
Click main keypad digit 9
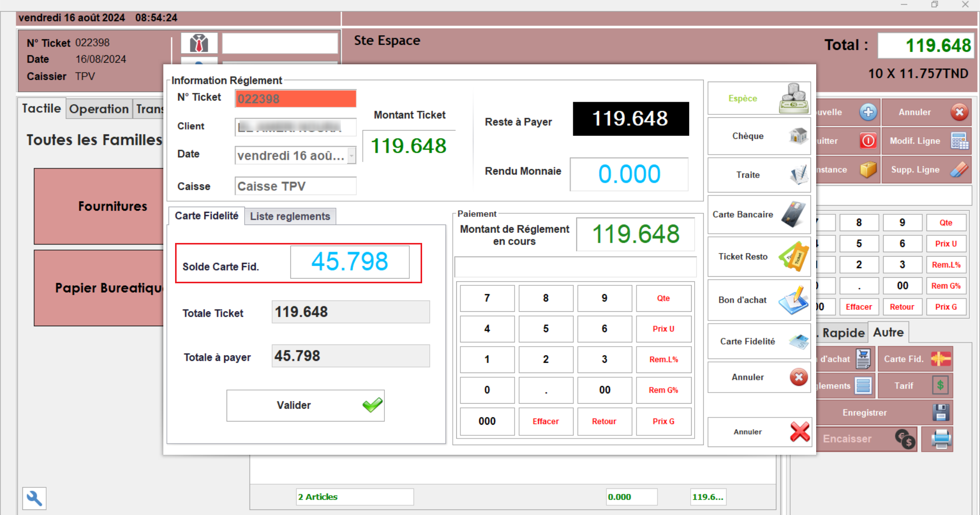tap(902, 223)
